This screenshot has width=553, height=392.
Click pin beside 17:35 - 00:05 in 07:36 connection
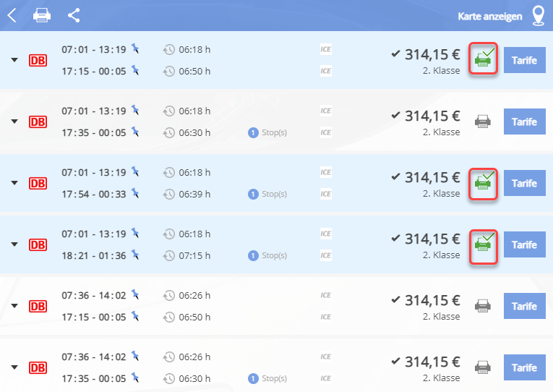click(135, 378)
